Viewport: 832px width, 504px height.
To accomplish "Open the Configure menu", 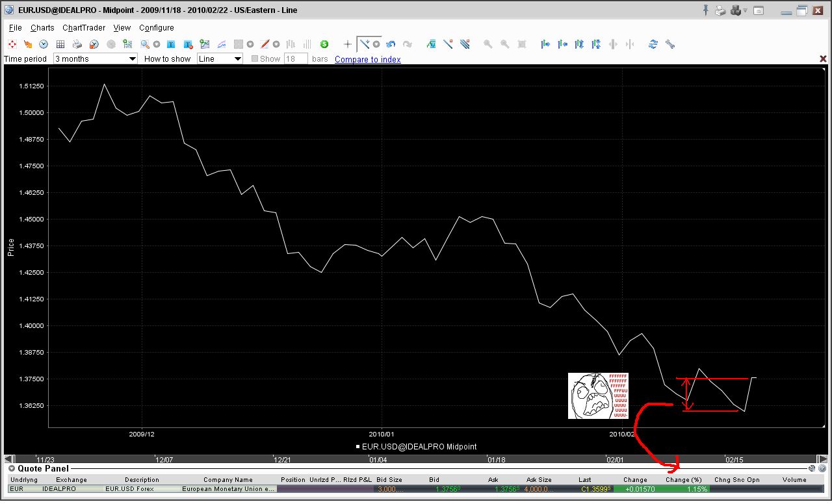I will (x=157, y=28).
